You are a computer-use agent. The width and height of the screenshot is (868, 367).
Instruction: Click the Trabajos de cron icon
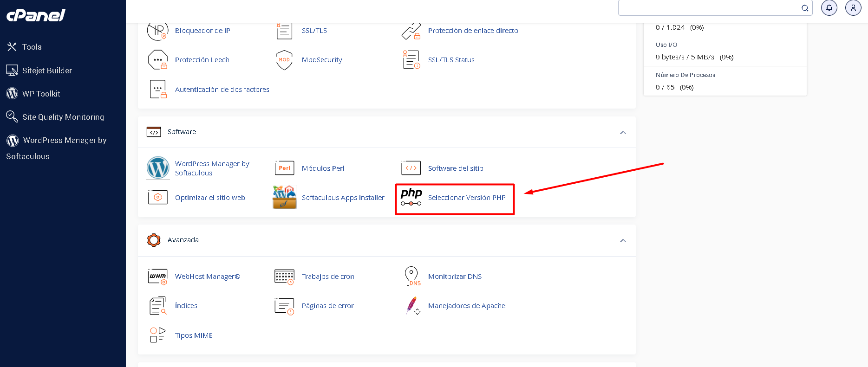tap(284, 277)
